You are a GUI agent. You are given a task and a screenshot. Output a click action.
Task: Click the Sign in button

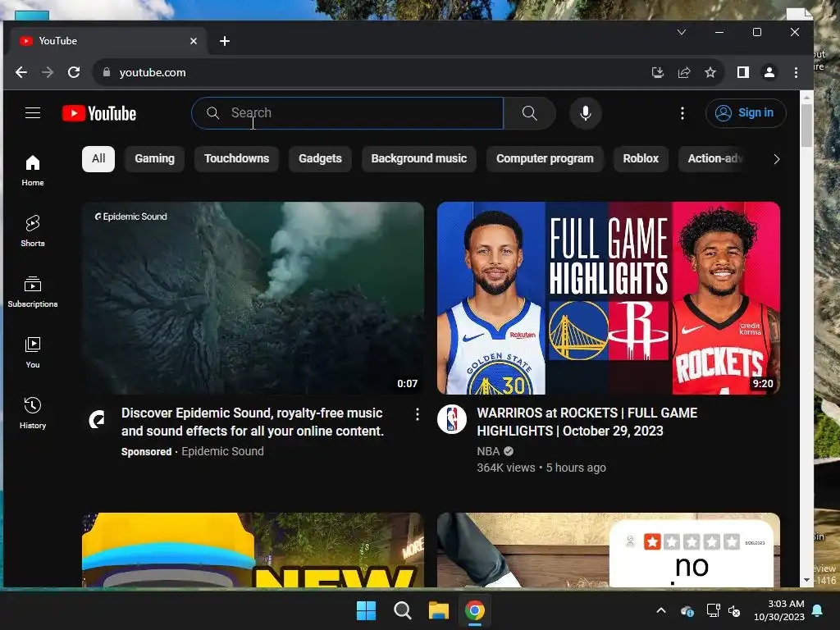pos(746,113)
